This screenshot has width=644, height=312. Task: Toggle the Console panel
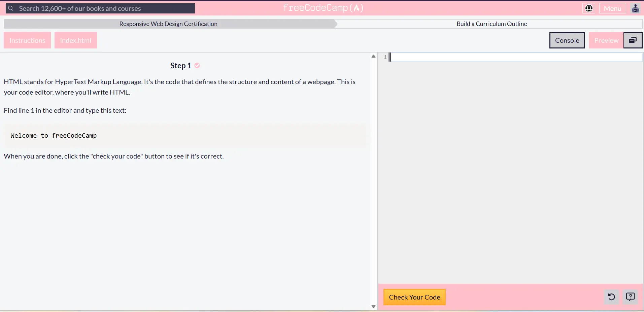[x=567, y=40]
